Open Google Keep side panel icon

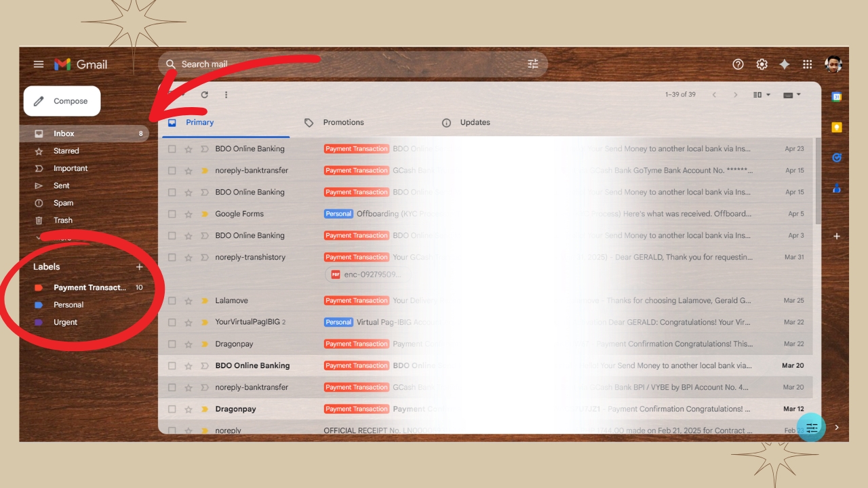pos(837,127)
